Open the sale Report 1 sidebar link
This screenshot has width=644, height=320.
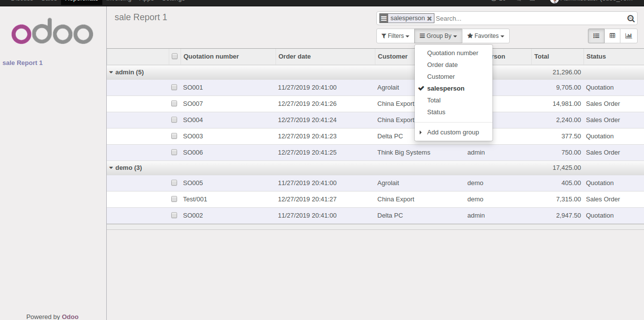[23, 63]
